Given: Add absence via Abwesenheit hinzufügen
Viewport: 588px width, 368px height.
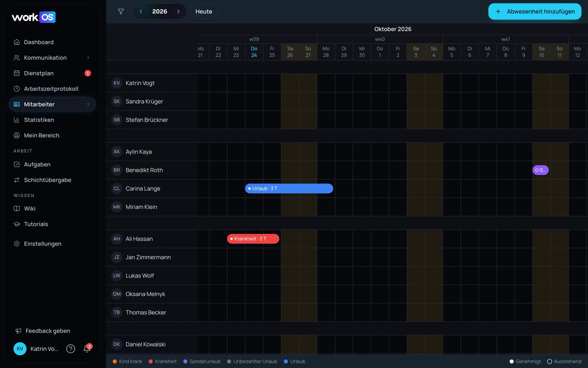Looking at the screenshot, I should point(535,12).
